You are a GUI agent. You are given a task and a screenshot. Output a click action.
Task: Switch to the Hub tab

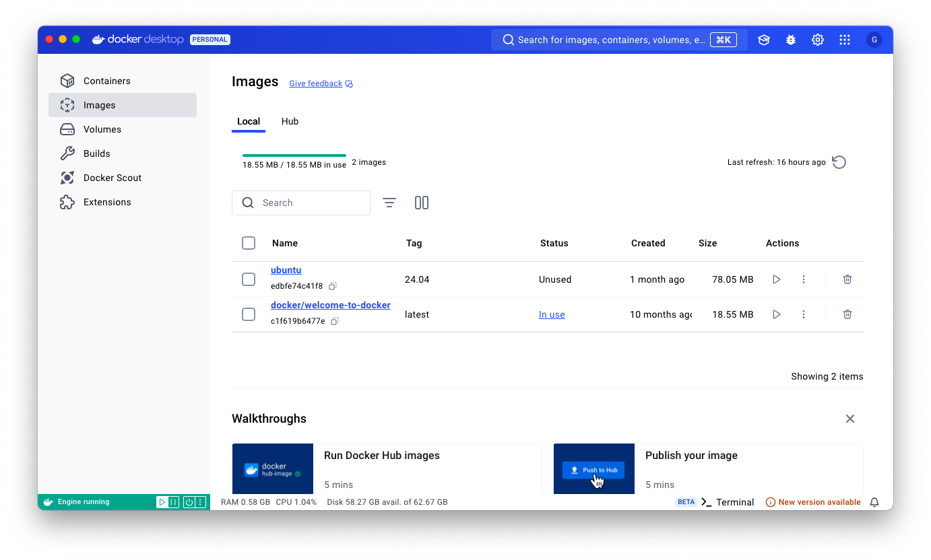click(x=290, y=121)
